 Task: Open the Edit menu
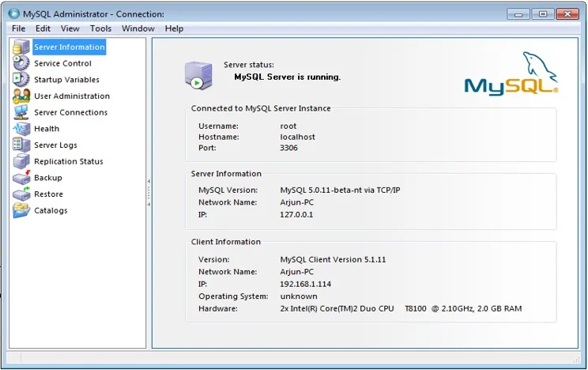pyautogui.click(x=43, y=28)
